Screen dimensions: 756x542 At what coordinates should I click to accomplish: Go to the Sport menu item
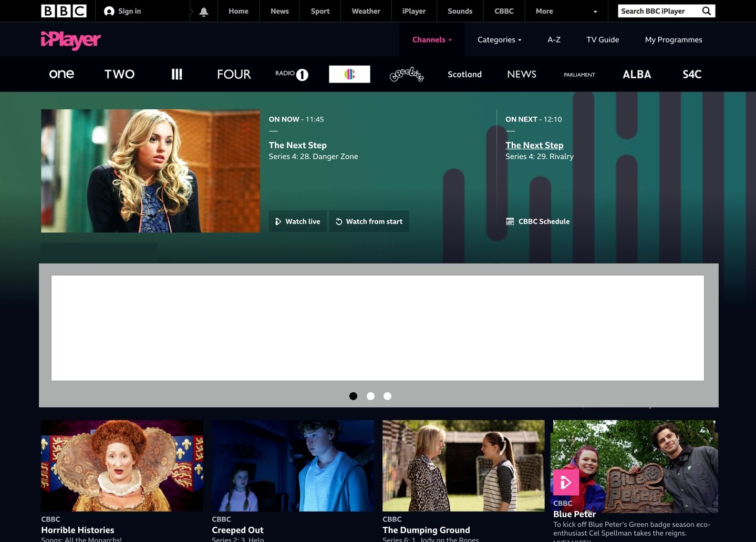320,11
